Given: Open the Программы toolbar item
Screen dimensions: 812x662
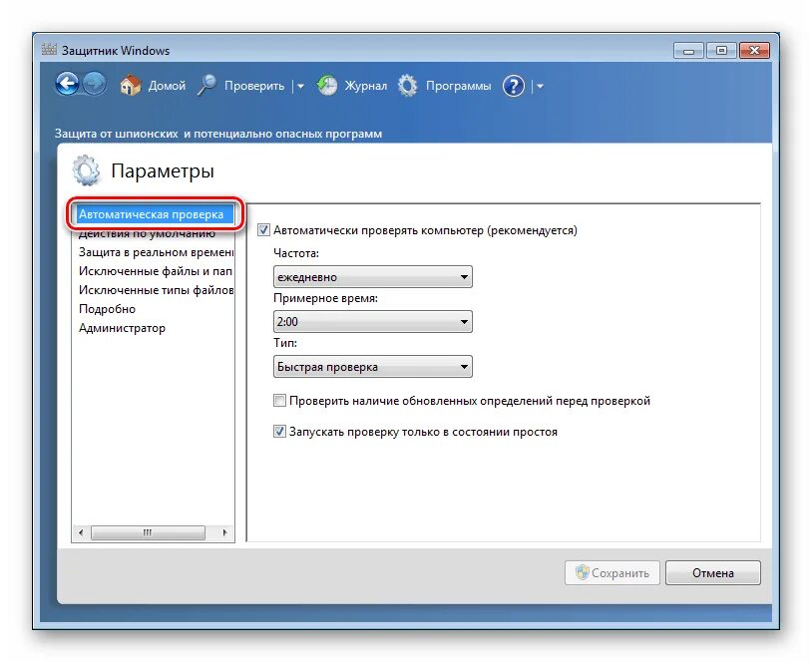Looking at the screenshot, I should tap(458, 86).
